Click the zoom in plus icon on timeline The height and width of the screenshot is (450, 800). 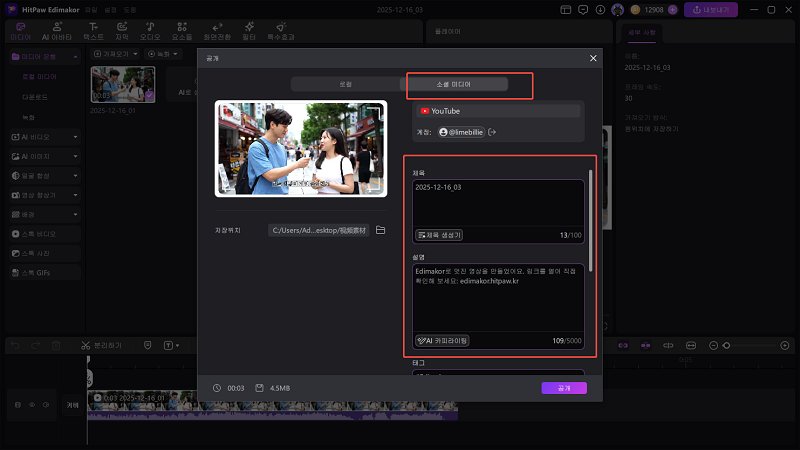click(x=785, y=345)
